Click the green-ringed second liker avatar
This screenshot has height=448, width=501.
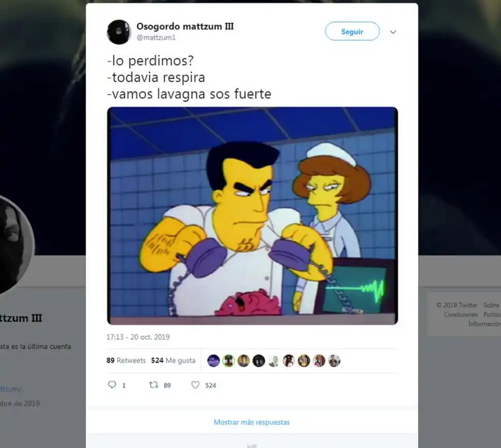click(228, 361)
